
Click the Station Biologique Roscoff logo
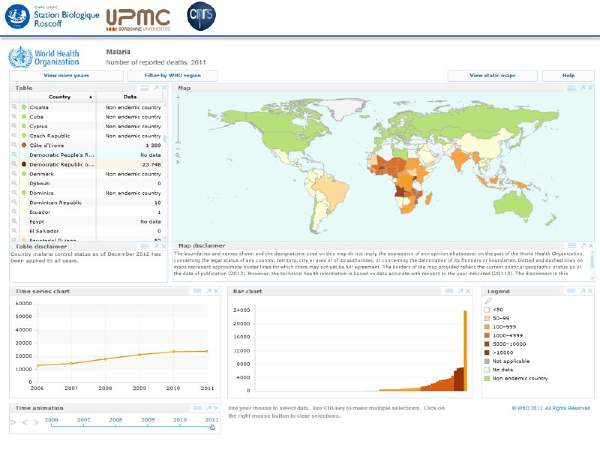click(52, 17)
